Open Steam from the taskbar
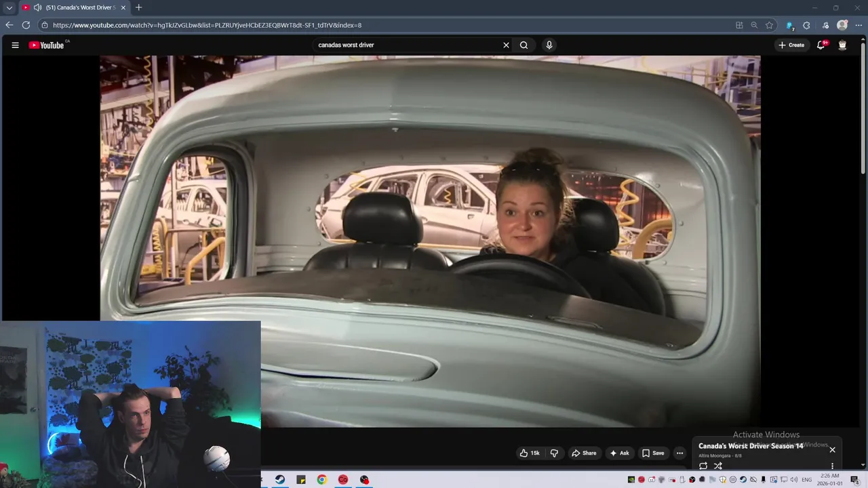The image size is (868, 488). (x=280, y=480)
